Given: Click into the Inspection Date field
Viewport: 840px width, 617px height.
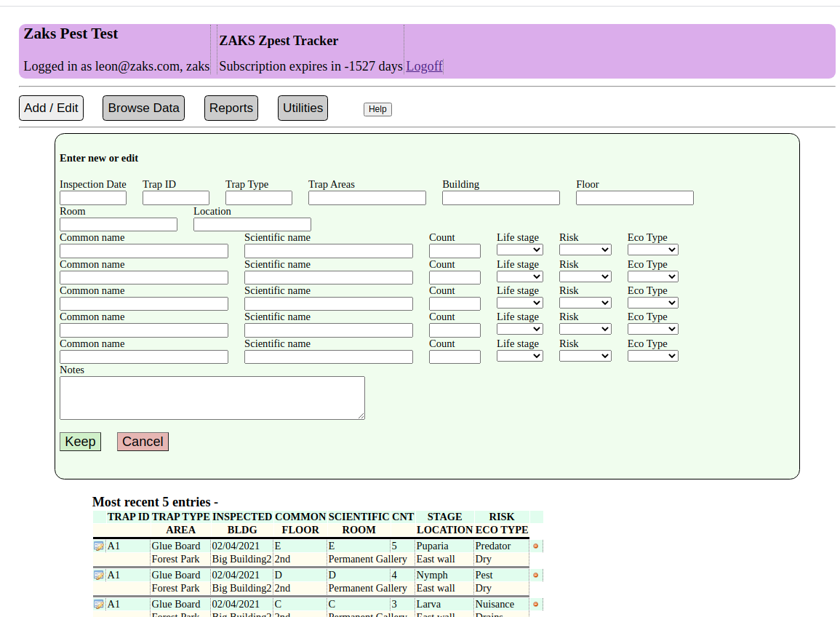Looking at the screenshot, I should coord(93,198).
